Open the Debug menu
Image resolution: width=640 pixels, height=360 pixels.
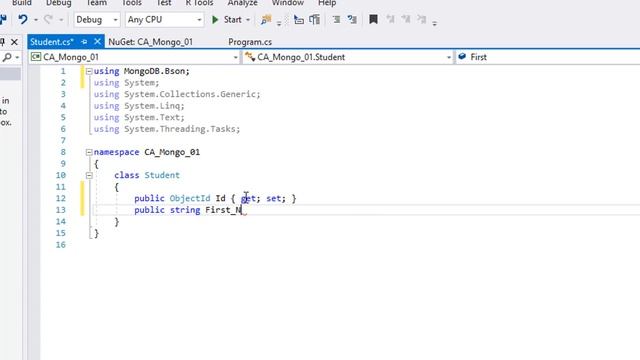coord(58,3)
